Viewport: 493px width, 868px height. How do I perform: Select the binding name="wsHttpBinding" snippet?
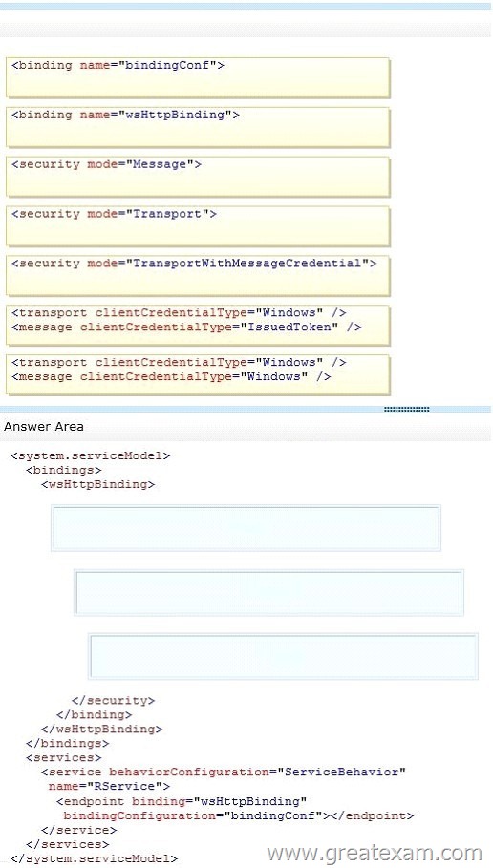[198, 127]
